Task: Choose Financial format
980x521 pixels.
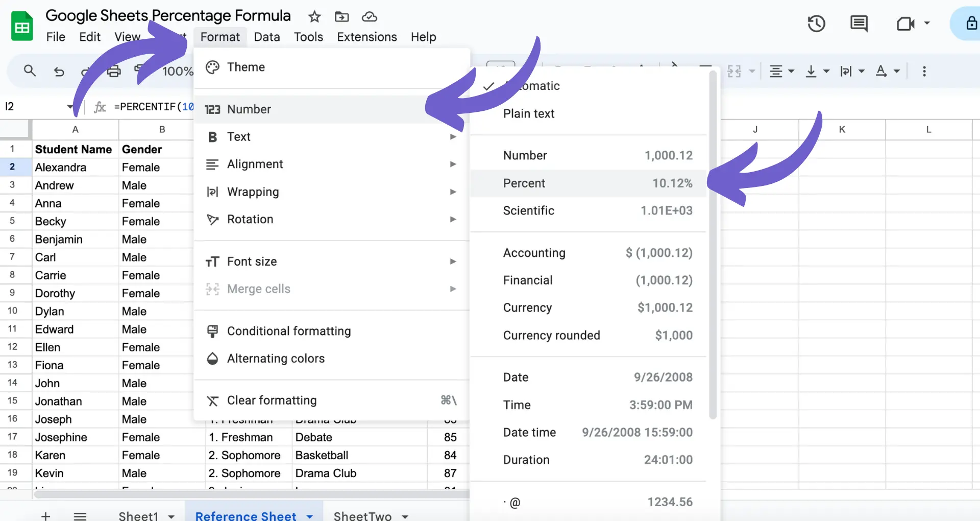Action: click(588, 280)
